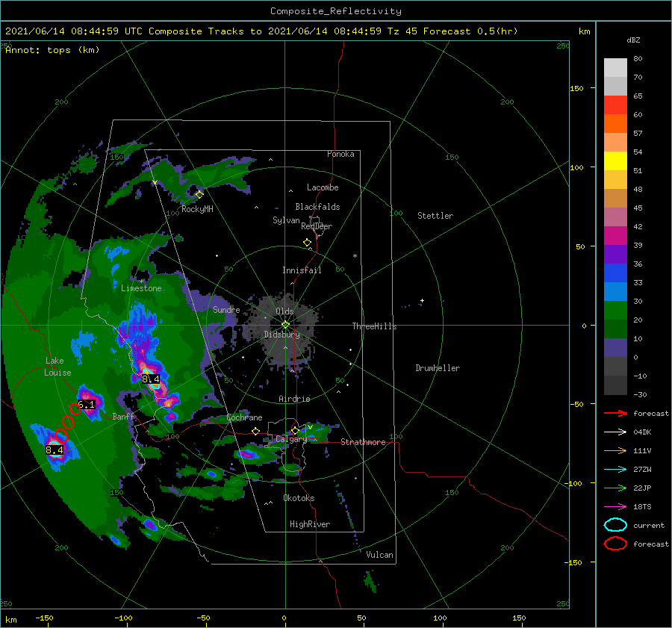Click the RedDeer city label
This screenshot has width=672, height=628.
317,226
